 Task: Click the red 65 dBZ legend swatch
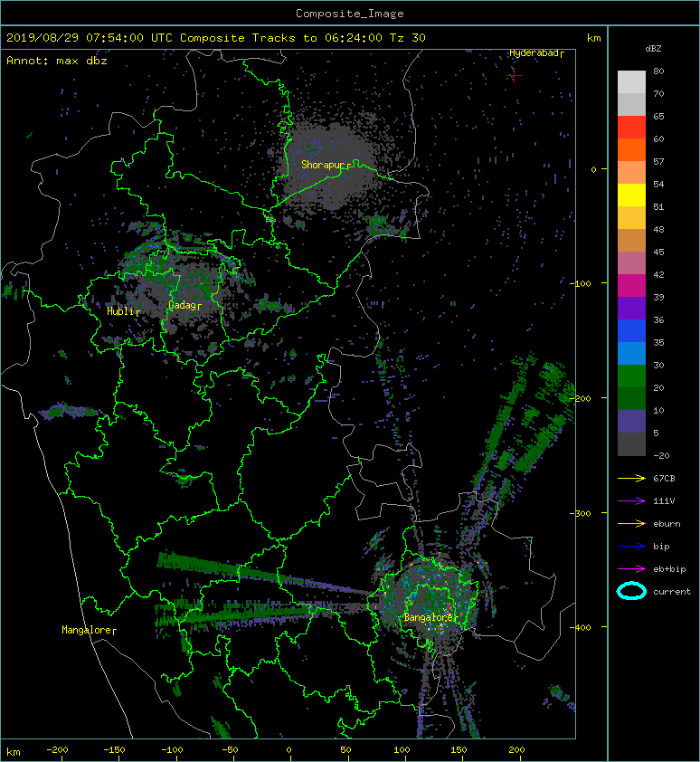[631, 127]
